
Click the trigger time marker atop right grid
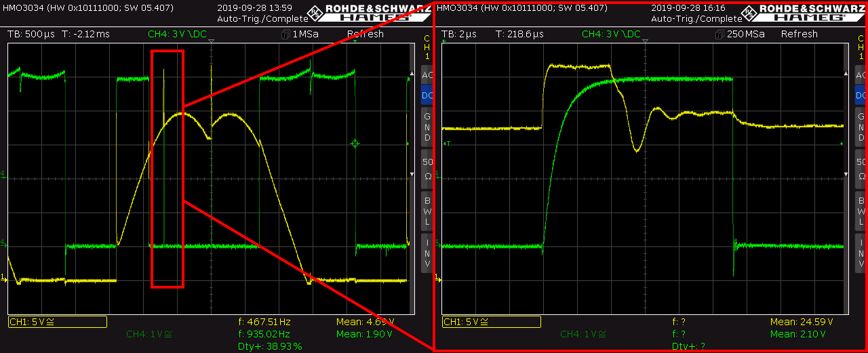(646, 43)
